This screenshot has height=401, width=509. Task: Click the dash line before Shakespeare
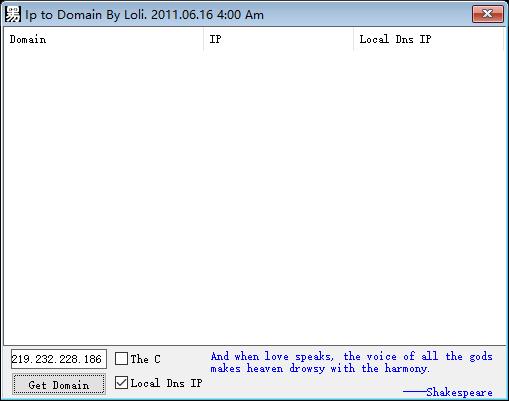pos(415,391)
